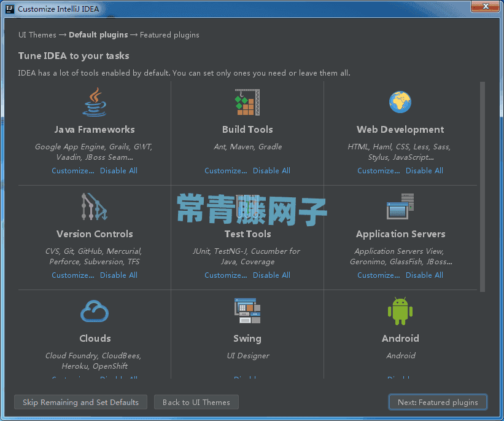Click the Default plugins breadcrumb step
Viewport: 504px width, 421px height.
click(x=98, y=35)
